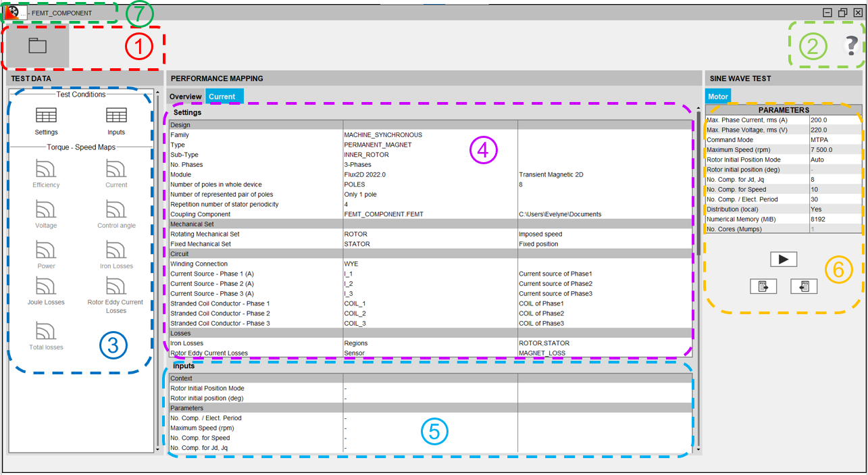This screenshot has height=475, width=868.
Task: Open the folder icon in top toolbar
Action: click(x=37, y=46)
